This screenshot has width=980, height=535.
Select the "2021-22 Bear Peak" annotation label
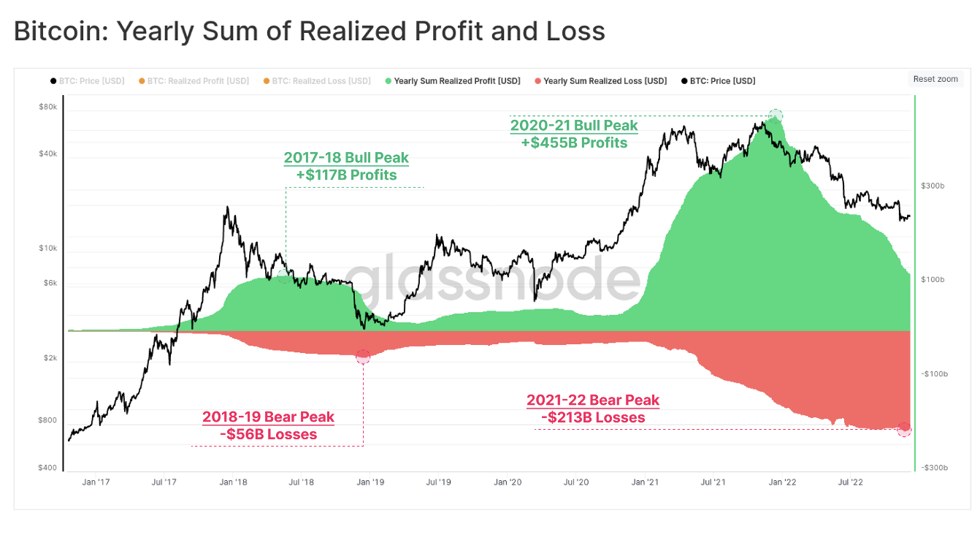point(592,401)
